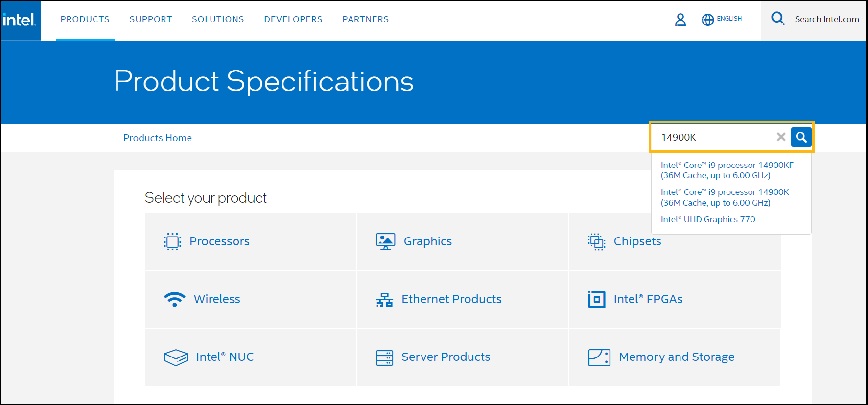Click the globe language icon
This screenshot has height=405, width=868.
click(707, 20)
